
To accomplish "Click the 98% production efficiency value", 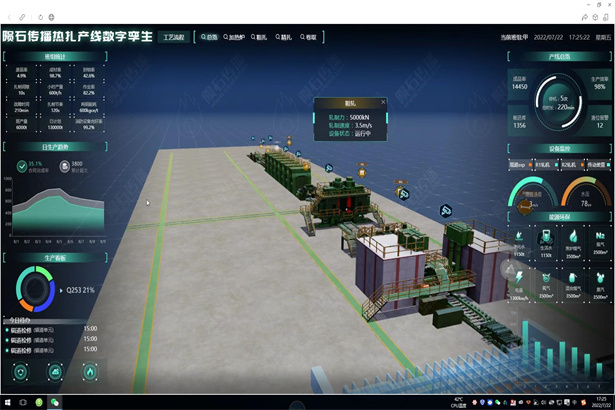I will (x=599, y=86).
